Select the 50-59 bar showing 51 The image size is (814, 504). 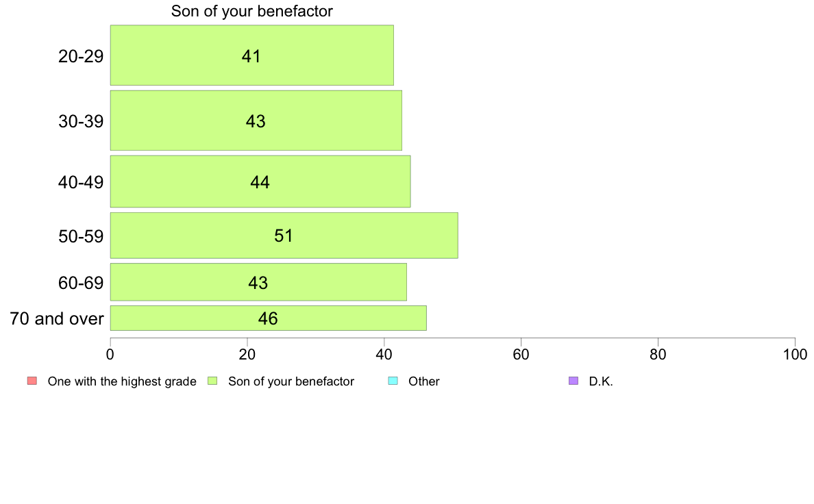(284, 235)
